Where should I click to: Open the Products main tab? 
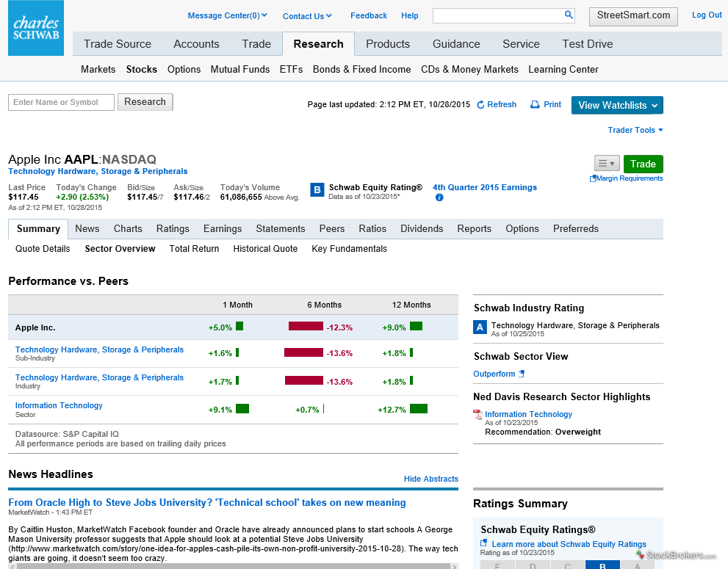pyautogui.click(x=388, y=44)
